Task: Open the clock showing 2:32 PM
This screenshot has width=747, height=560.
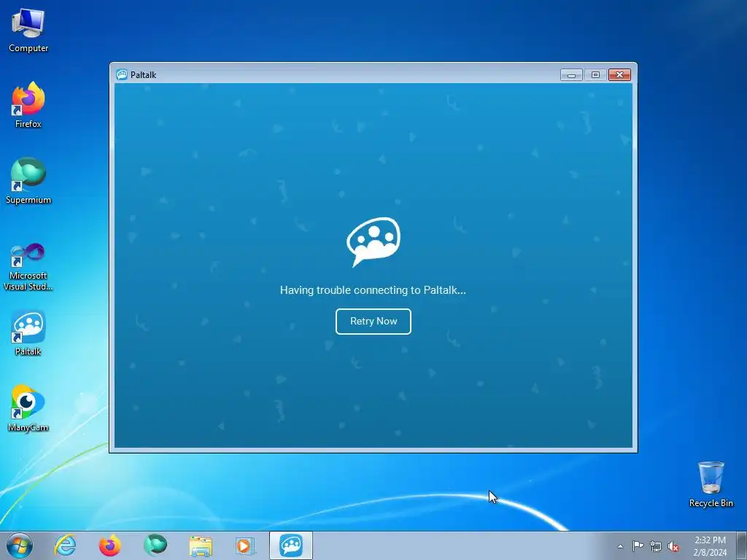Action: tap(710, 546)
